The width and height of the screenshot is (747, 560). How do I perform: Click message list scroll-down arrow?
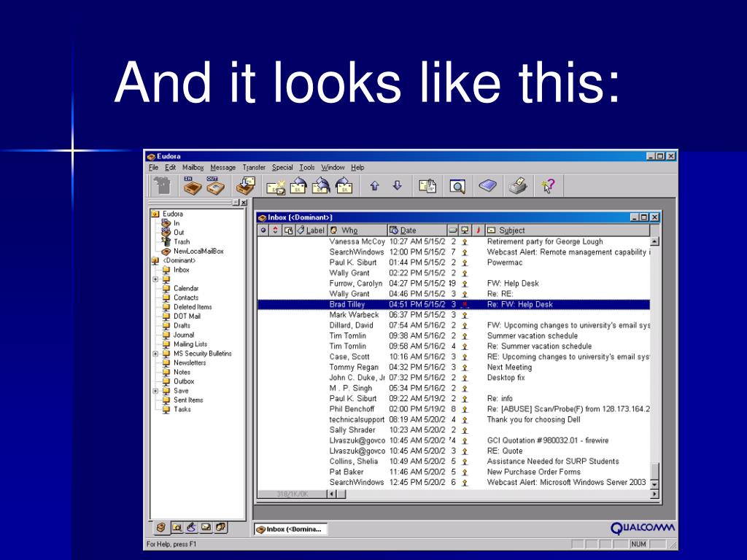(x=654, y=484)
